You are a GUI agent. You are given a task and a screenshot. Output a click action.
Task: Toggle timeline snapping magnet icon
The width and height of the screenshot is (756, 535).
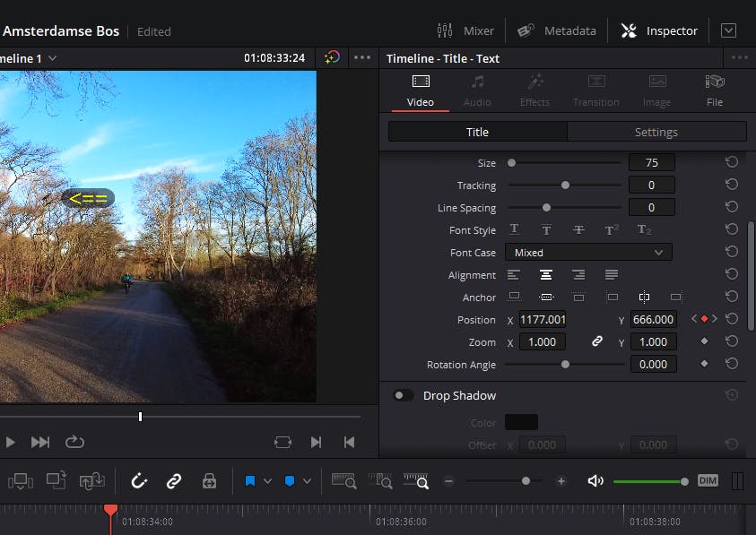tap(139, 481)
